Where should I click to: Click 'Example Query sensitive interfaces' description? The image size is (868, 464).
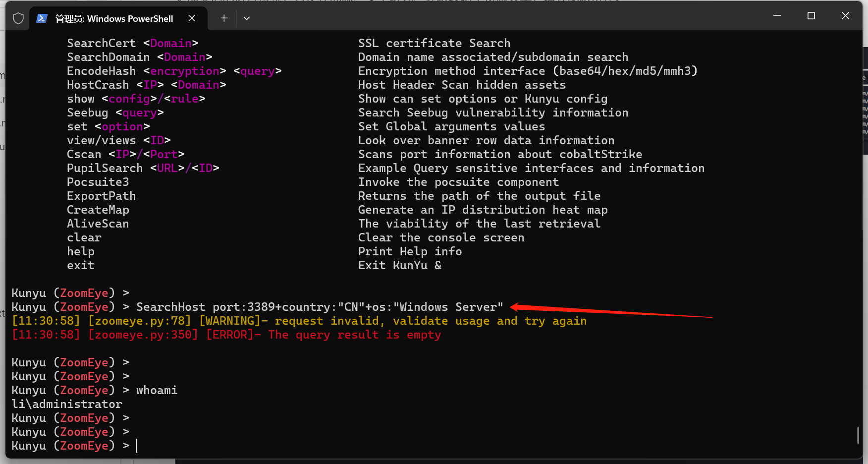click(531, 168)
